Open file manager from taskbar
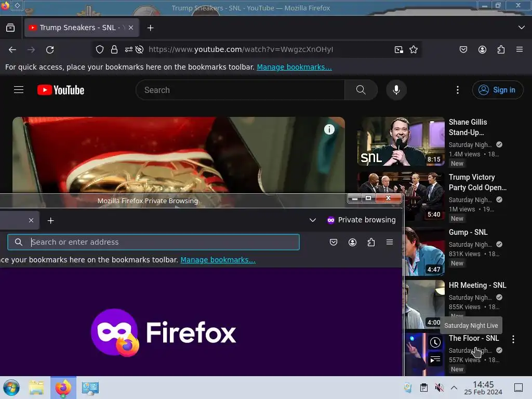Image resolution: width=532 pixels, height=399 pixels. pos(36,388)
